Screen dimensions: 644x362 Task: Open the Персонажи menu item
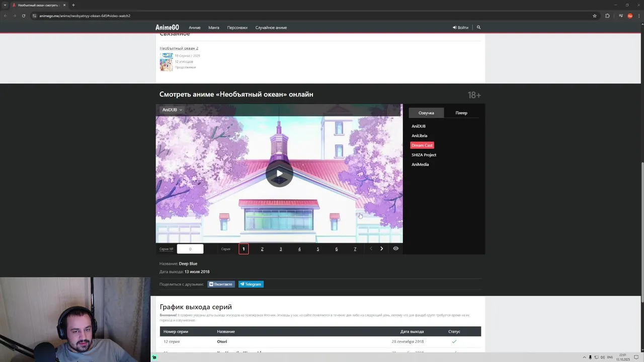tap(237, 28)
